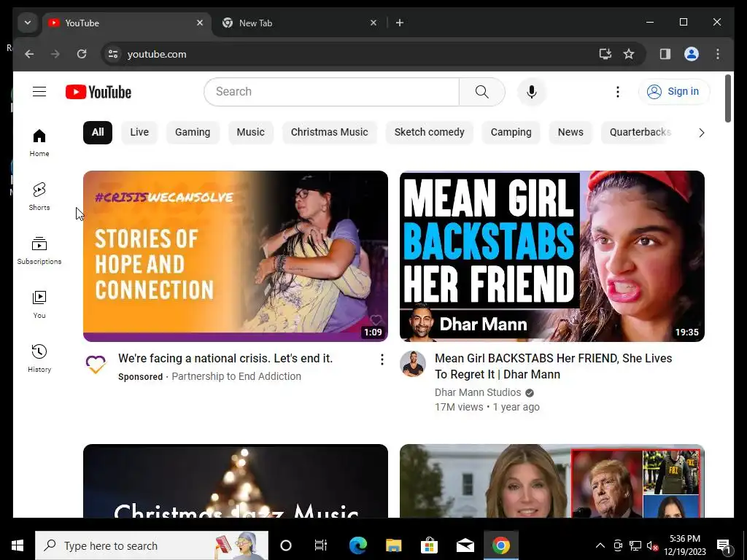Select the Gaming filter chip

point(193,133)
